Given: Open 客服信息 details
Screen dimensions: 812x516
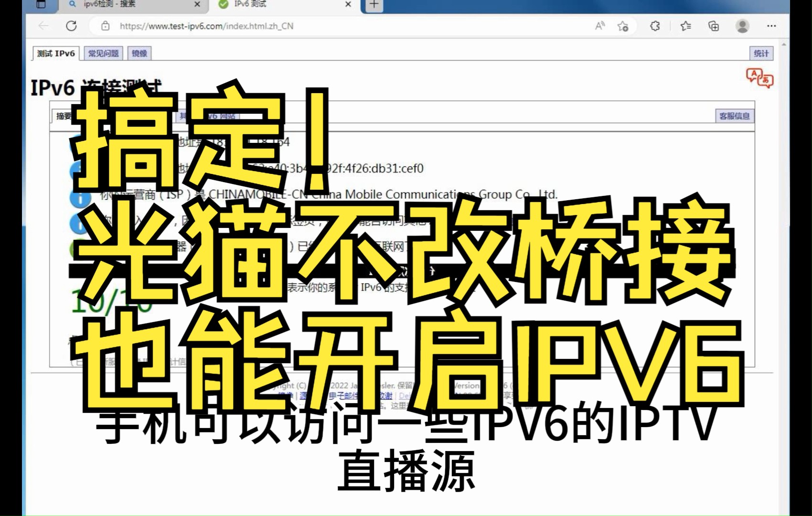Looking at the screenshot, I should click(x=734, y=116).
